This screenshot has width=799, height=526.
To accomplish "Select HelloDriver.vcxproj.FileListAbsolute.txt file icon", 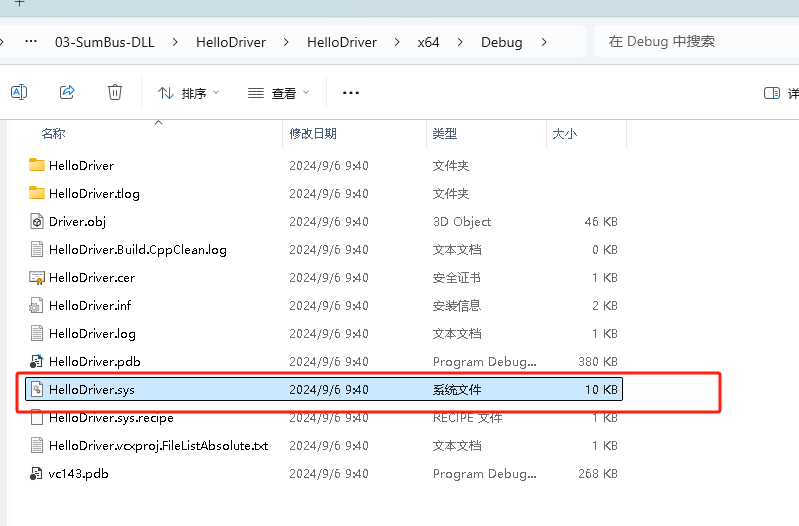I will [37, 445].
